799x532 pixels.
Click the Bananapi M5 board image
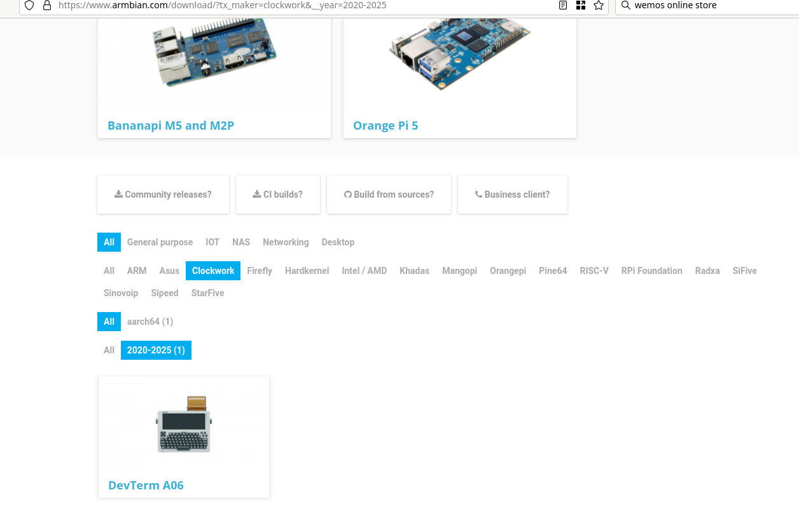214,52
